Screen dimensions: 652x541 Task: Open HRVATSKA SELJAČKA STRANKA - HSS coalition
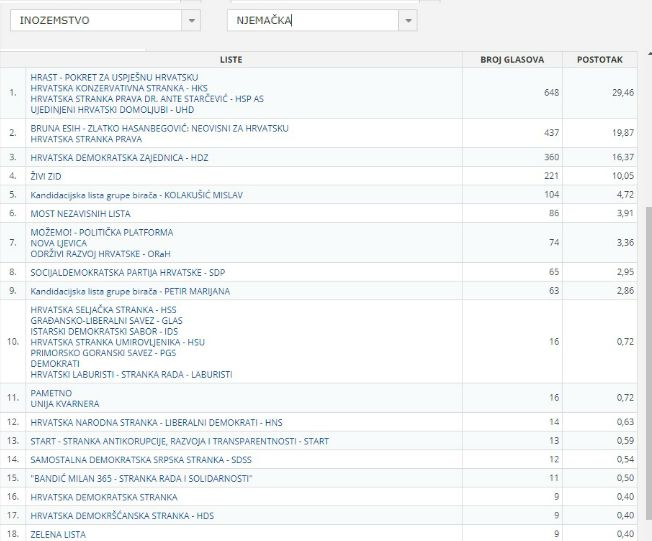pyautogui.click(x=104, y=310)
